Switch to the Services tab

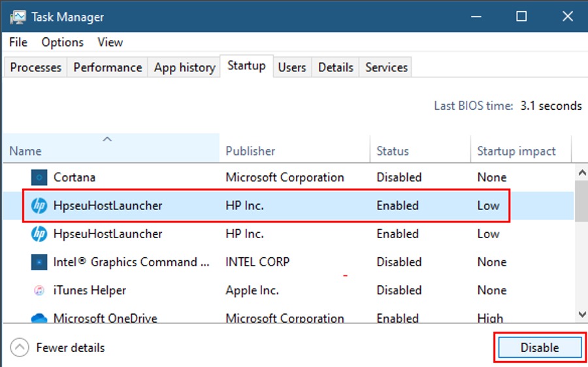pos(386,67)
